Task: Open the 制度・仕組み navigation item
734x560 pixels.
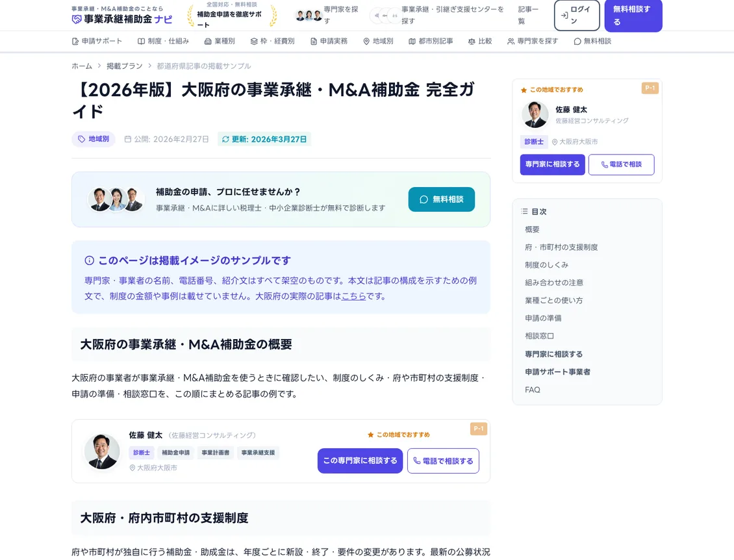Action: coord(164,41)
